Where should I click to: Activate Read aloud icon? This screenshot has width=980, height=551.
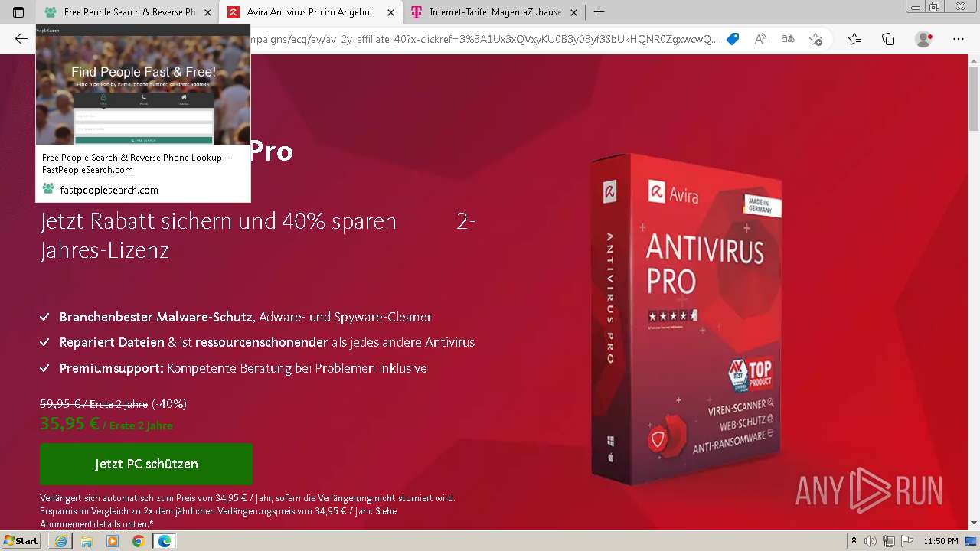coord(760,38)
